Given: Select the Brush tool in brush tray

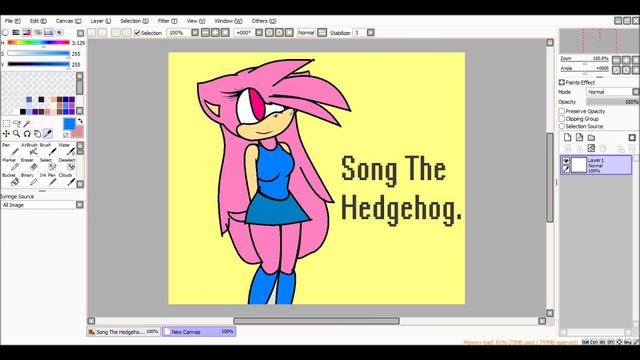Looking at the screenshot, I should coord(48,149).
